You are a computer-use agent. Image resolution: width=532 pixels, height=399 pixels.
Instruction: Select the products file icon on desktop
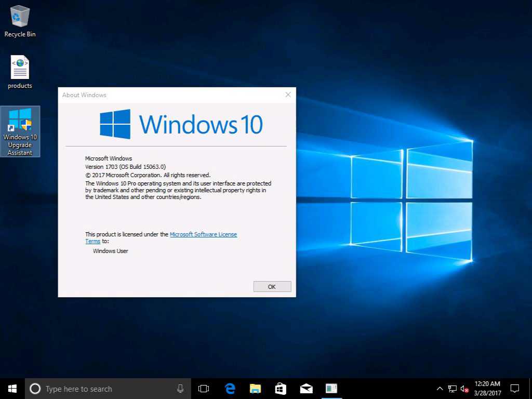(20, 72)
